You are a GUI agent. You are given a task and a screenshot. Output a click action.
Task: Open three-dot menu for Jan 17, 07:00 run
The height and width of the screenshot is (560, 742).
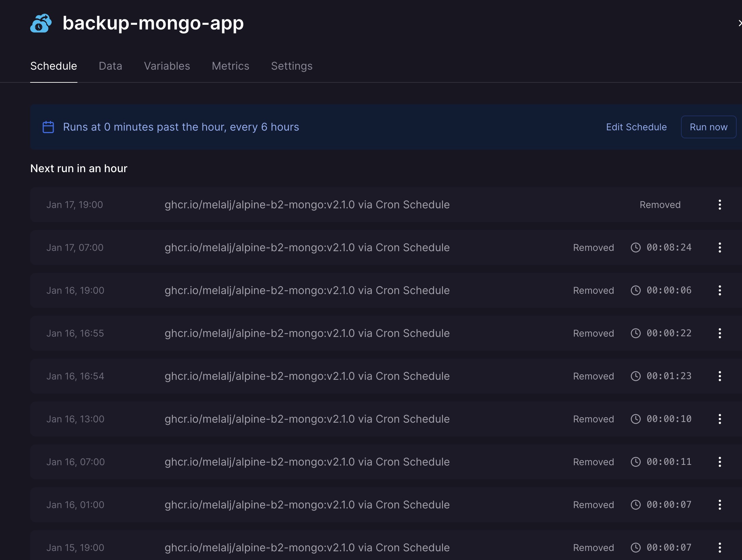pos(720,248)
